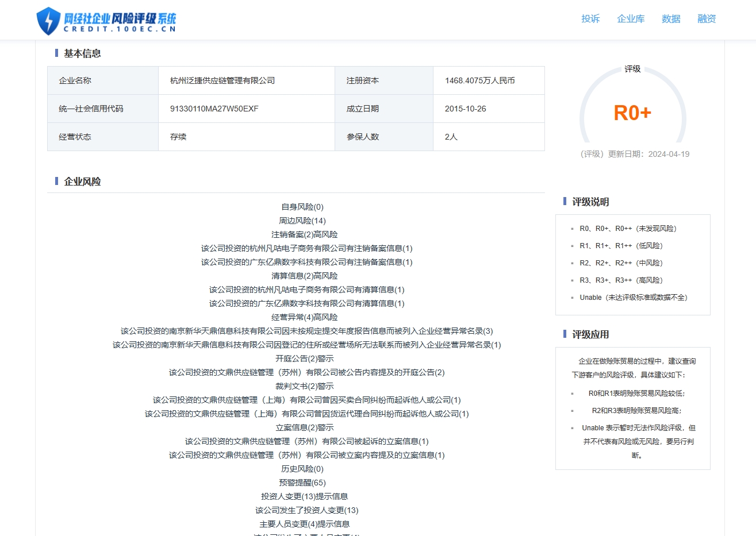756x536 pixels.
Task: Click the 自身风险(0) row
Action: click(x=302, y=207)
